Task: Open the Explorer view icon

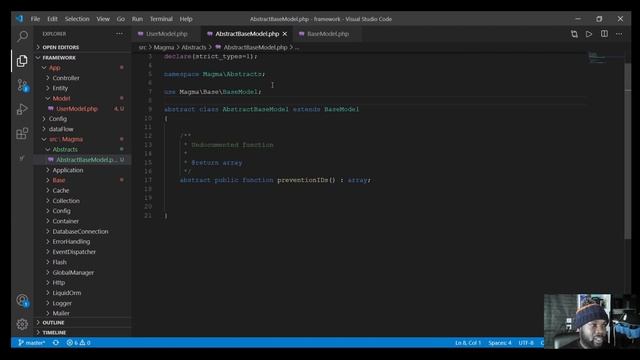Action: 22,61
